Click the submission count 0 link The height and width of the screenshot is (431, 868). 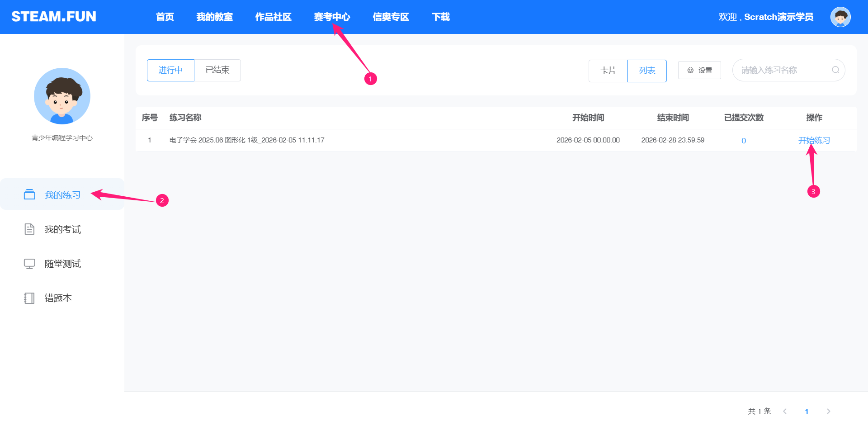744,141
